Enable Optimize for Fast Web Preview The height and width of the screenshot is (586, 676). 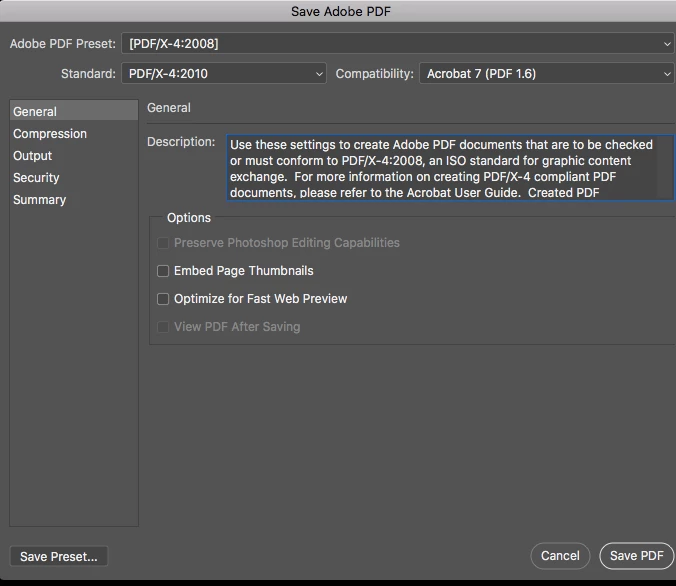[x=163, y=299]
